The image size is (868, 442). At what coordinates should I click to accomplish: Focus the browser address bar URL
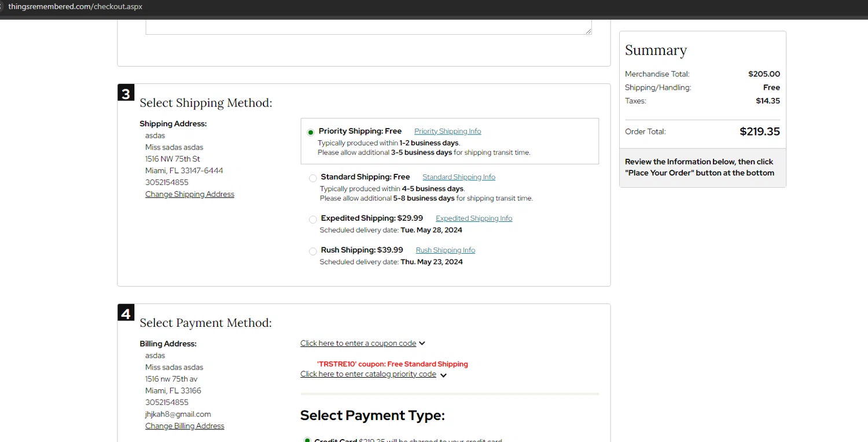coord(75,7)
